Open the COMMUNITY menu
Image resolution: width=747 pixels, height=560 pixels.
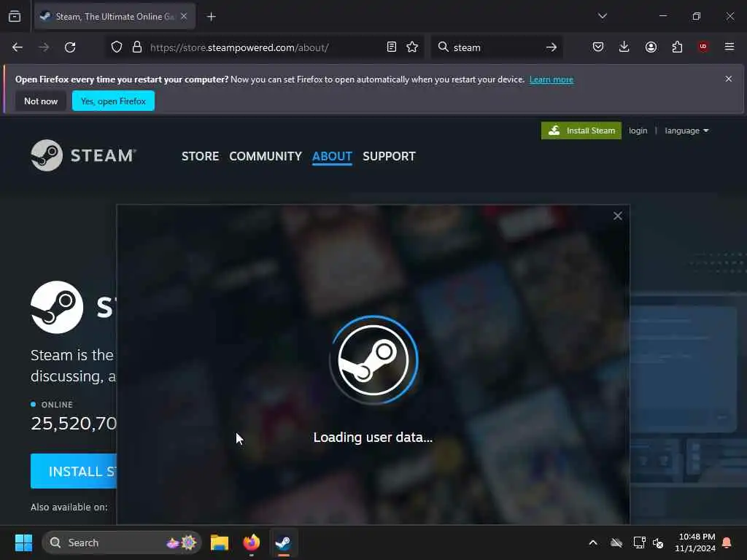coord(266,156)
